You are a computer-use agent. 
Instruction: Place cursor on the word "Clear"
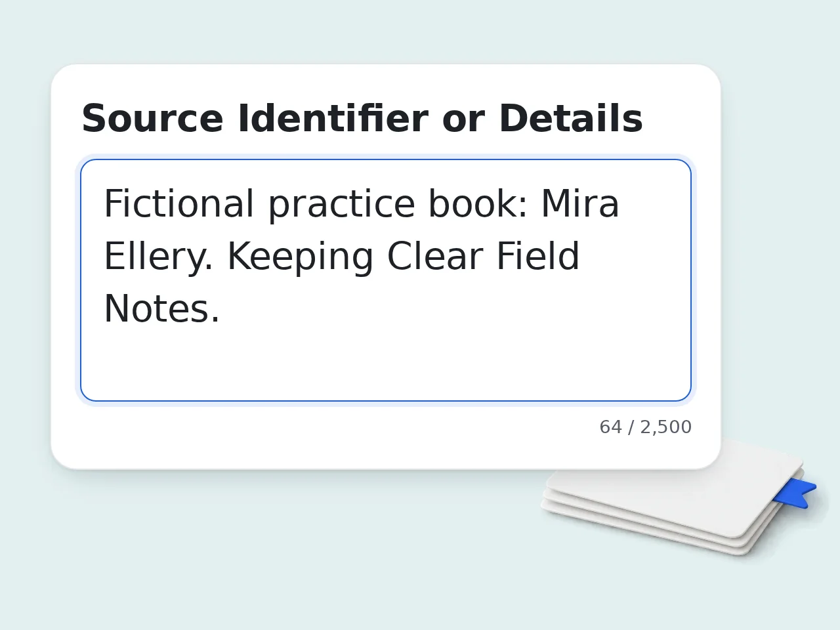click(434, 257)
